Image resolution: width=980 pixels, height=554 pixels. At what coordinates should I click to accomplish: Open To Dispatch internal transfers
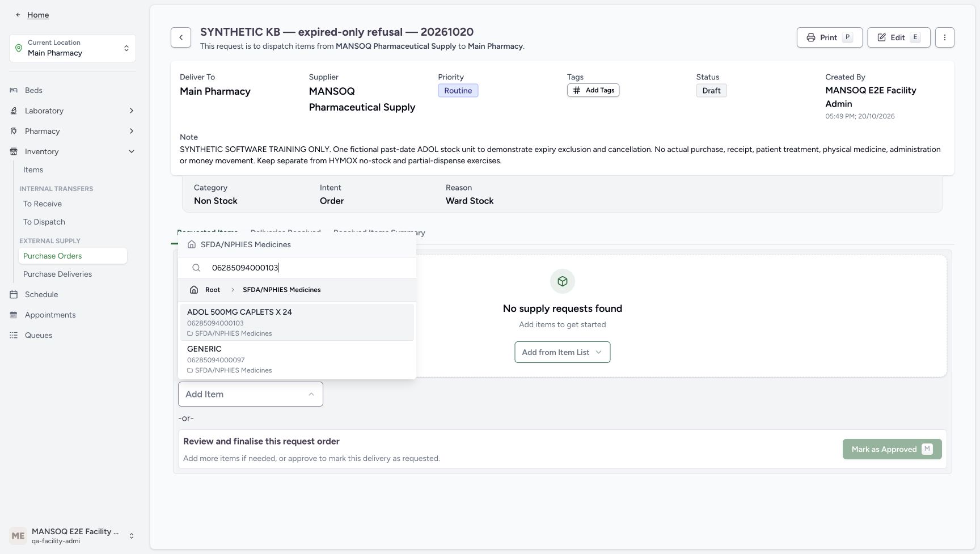coord(73,222)
